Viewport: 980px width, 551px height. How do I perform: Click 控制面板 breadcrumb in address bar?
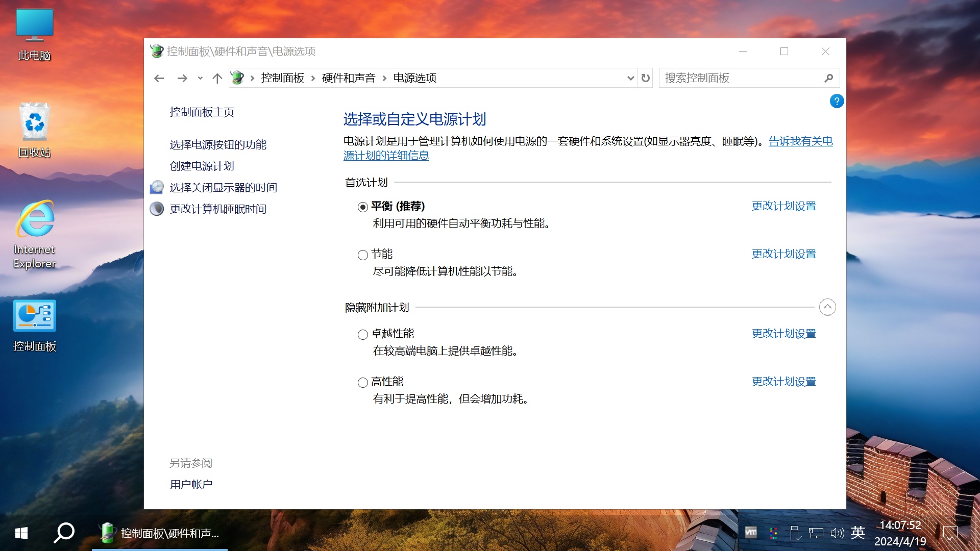pos(282,78)
